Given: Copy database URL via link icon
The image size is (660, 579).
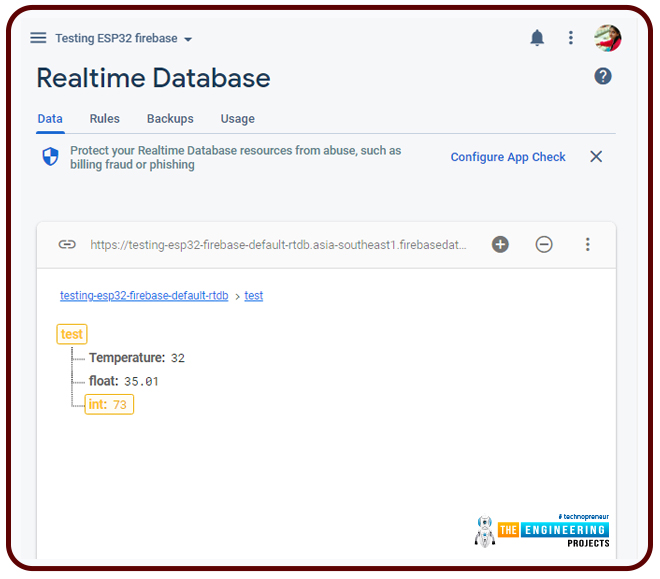Looking at the screenshot, I should point(67,244).
